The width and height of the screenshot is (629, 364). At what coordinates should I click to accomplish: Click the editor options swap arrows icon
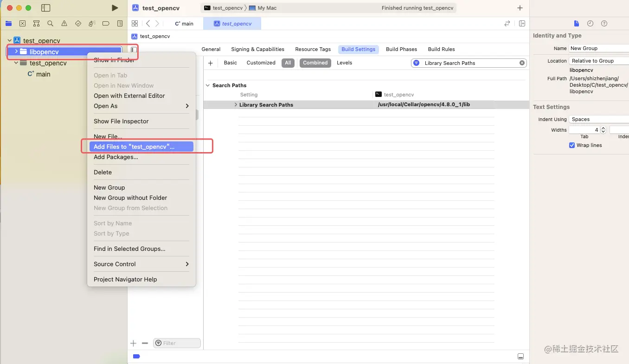[x=507, y=24]
